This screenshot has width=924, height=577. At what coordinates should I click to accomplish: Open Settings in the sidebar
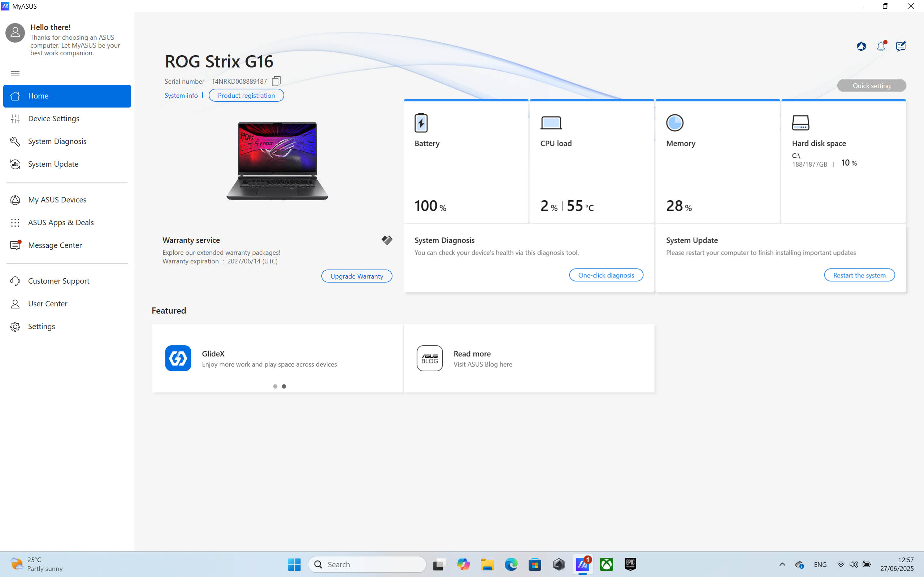coord(67,327)
